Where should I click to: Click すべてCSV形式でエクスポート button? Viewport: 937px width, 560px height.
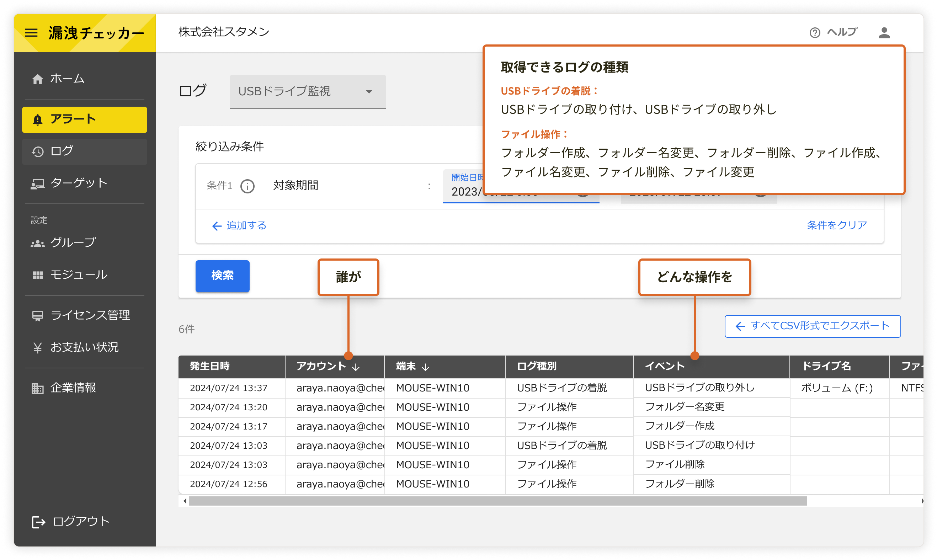[x=812, y=326]
